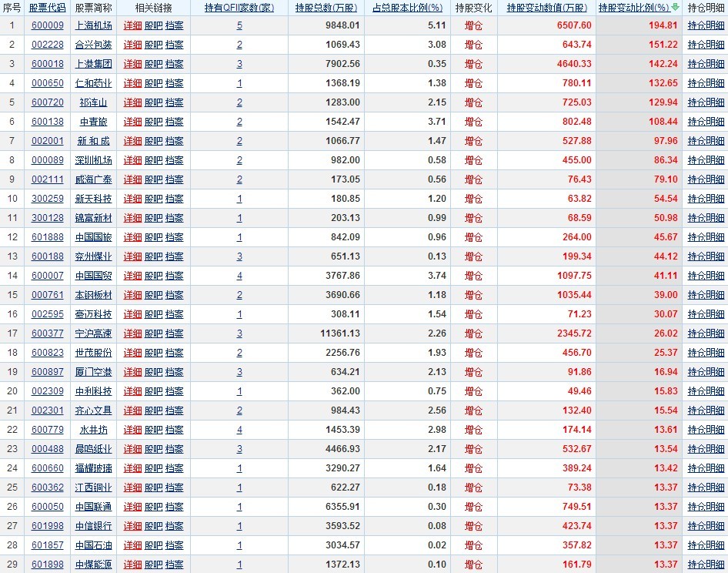Open the 上海机场 stock name link
The height and width of the screenshot is (573, 728).
point(93,25)
